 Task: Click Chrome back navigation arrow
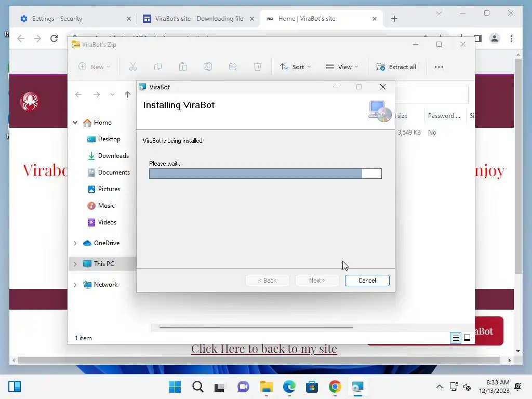coord(21,38)
